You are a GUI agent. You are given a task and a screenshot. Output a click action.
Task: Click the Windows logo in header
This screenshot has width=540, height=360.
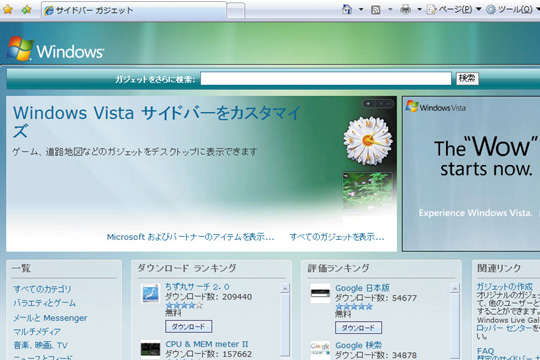coord(55,49)
